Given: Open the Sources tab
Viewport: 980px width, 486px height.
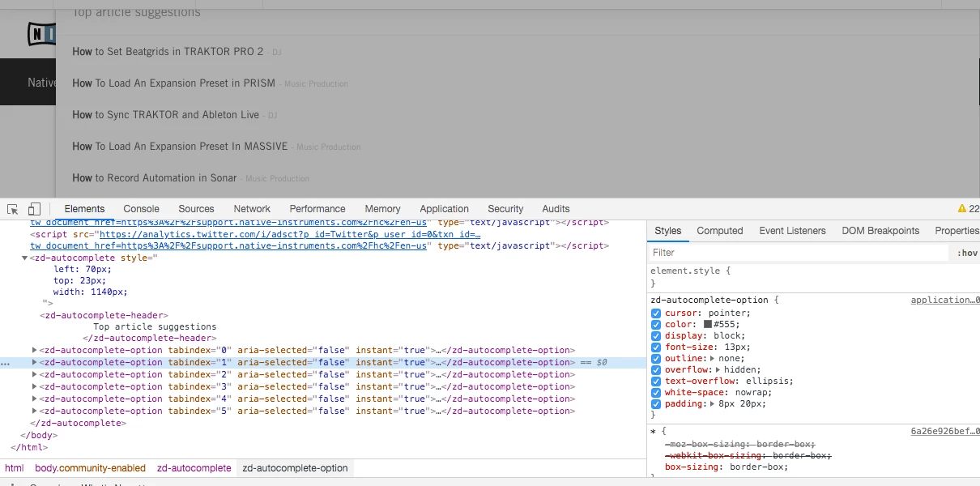Looking at the screenshot, I should click(196, 209).
